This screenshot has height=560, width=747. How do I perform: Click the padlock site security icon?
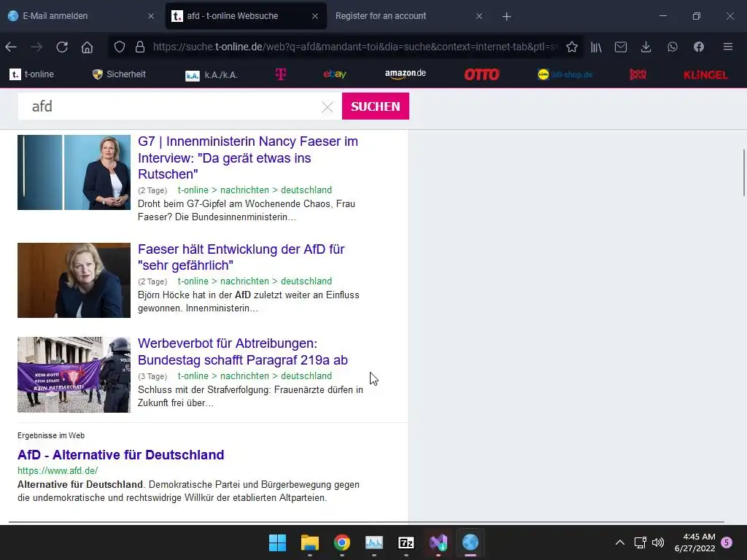point(139,47)
